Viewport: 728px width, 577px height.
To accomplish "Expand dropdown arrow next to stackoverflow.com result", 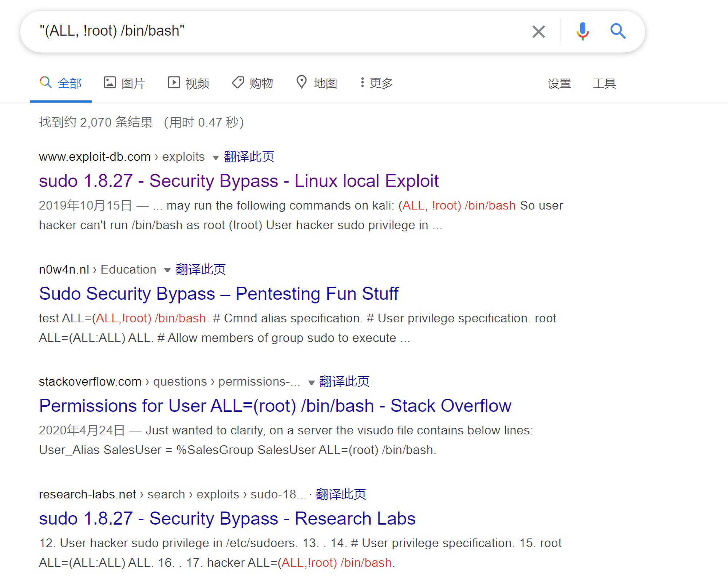I will click(x=311, y=382).
